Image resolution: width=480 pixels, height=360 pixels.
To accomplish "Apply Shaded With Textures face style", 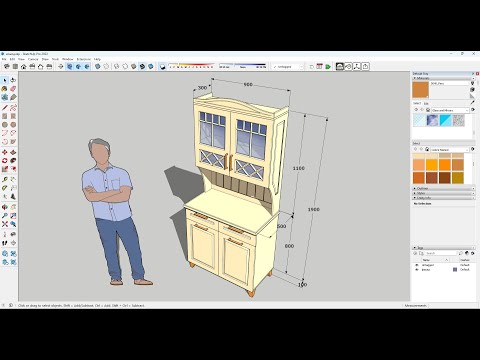I will (142, 66).
